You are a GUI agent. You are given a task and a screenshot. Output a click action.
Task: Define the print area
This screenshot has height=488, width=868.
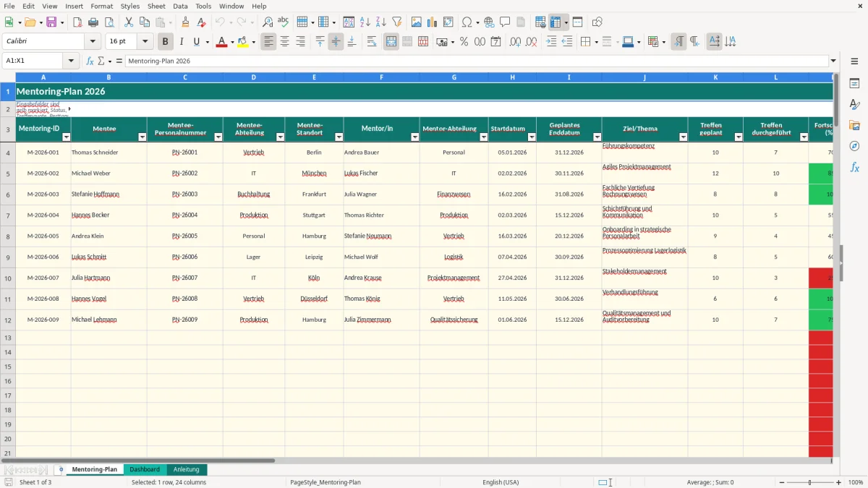point(540,22)
